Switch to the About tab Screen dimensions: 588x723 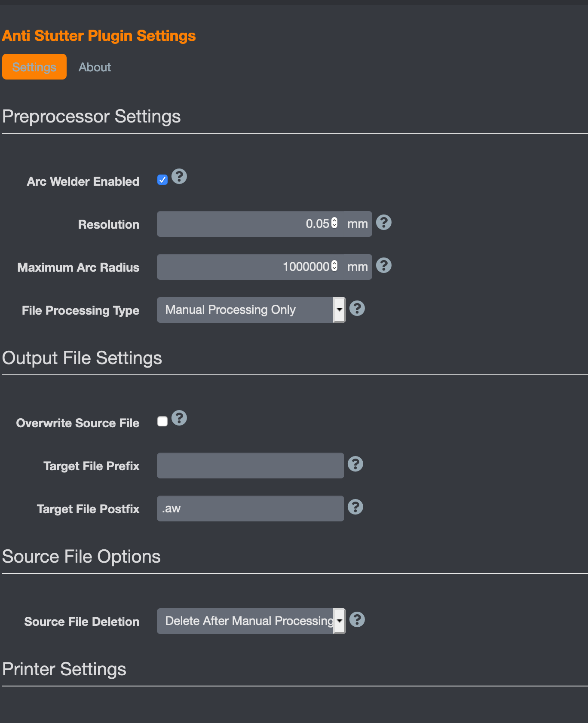pos(95,67)
